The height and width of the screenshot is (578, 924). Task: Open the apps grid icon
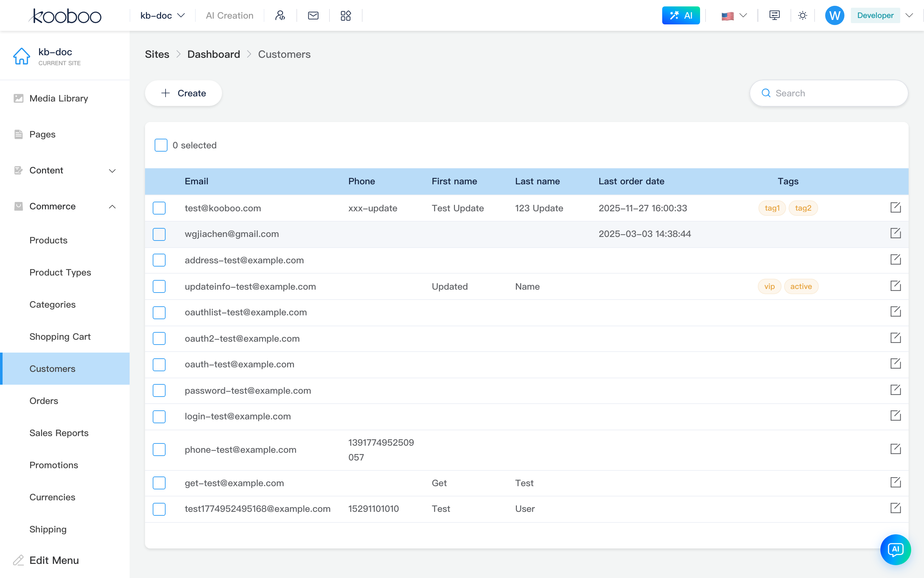tap(346, 15)
